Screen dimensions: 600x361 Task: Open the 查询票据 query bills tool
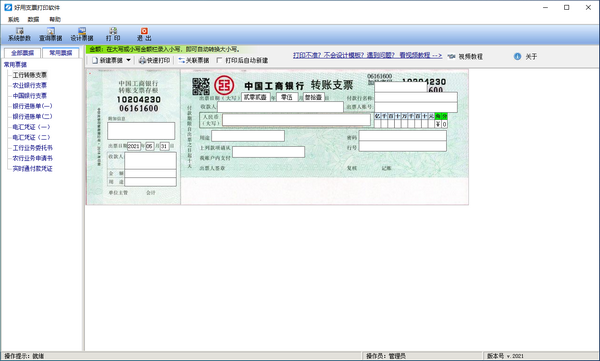(51, 34)
